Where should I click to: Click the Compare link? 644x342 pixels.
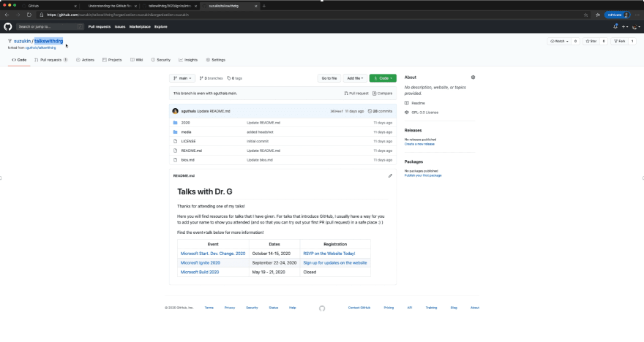pyautogui.click(x=382, y=94)
